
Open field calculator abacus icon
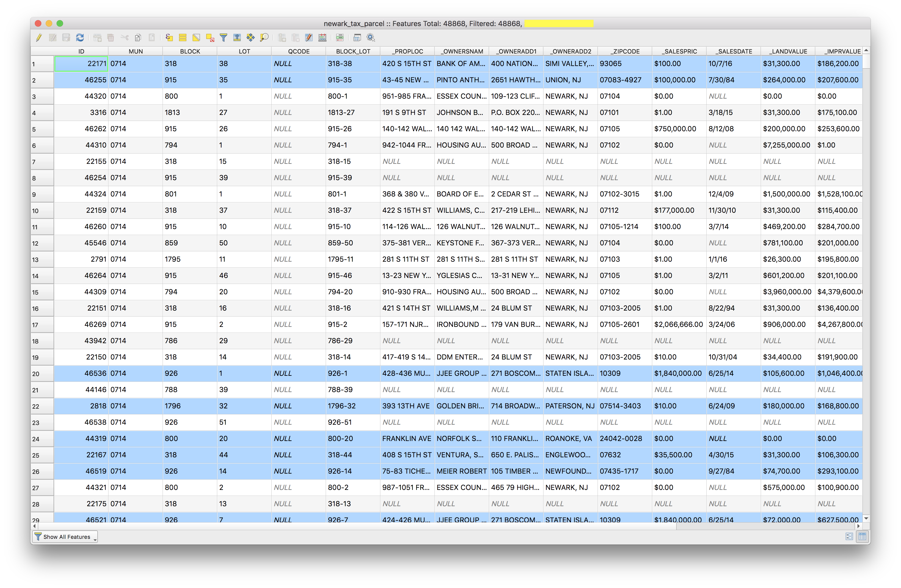[x=322, y=37]
